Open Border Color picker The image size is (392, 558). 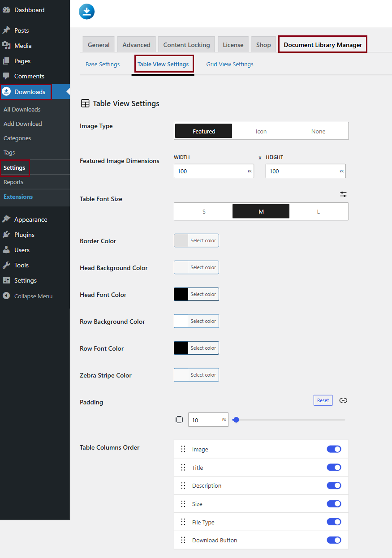[196, 240]
